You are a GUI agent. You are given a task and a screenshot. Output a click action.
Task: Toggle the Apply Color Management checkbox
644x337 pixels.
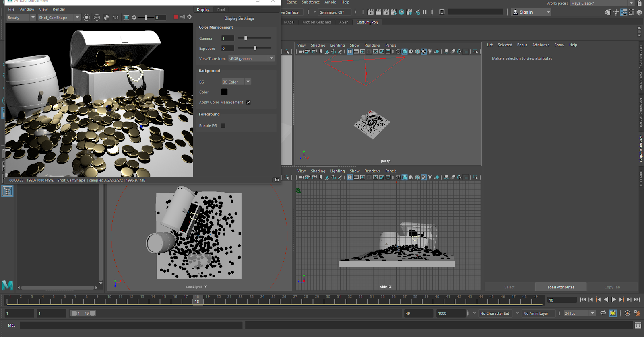point(248,103)
